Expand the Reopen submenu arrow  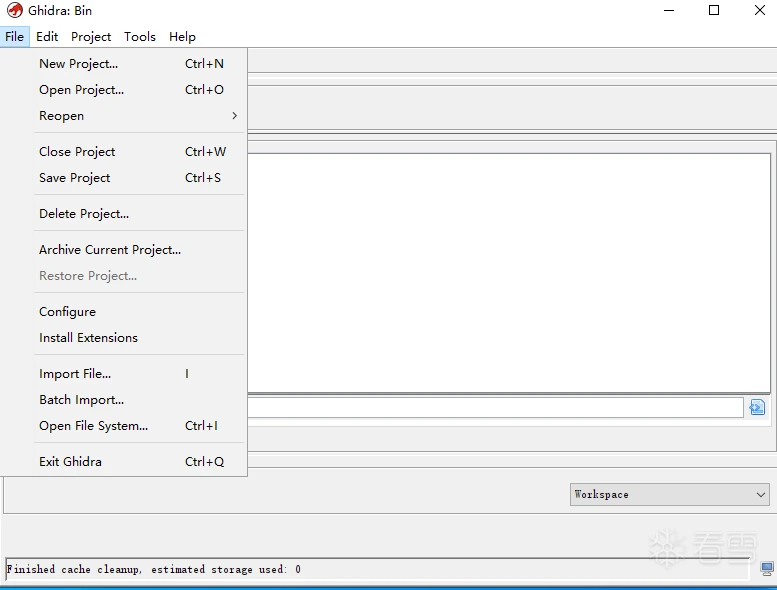(234, 116)
